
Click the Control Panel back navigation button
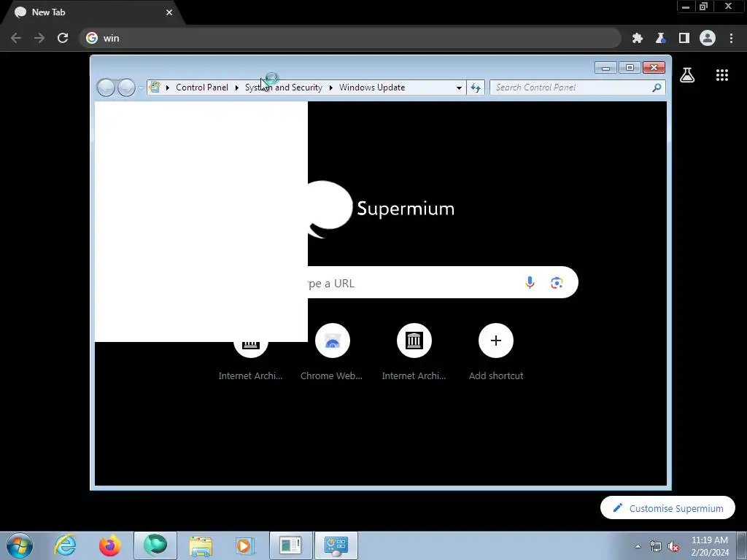coord(106,87)
